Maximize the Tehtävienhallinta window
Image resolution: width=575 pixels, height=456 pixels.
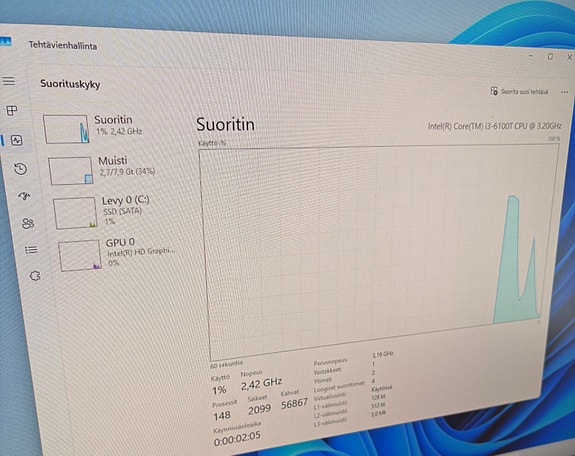550,56
